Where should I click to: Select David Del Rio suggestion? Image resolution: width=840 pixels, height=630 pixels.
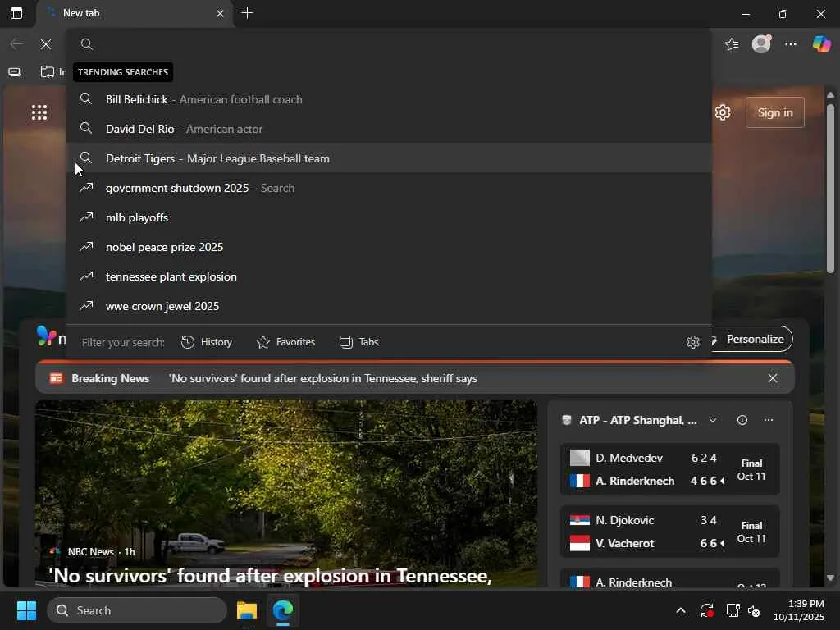pos(389,129)
